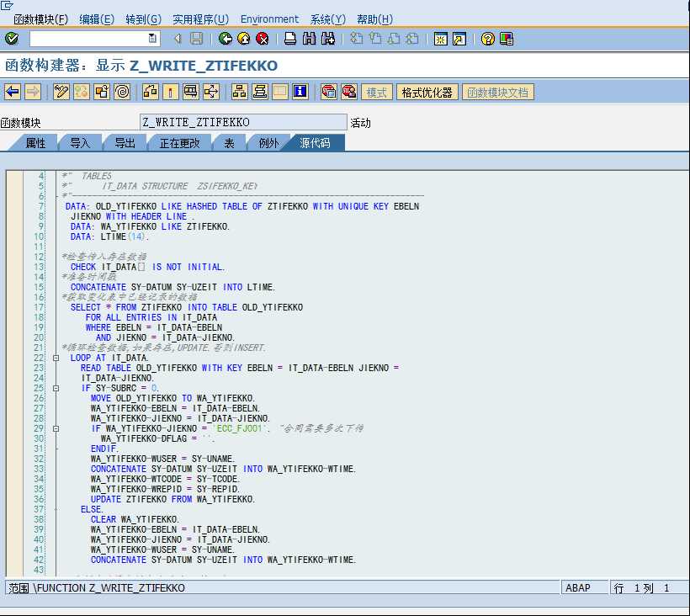
Task: Toggle full screen mode icon
Action: point(280,92)
